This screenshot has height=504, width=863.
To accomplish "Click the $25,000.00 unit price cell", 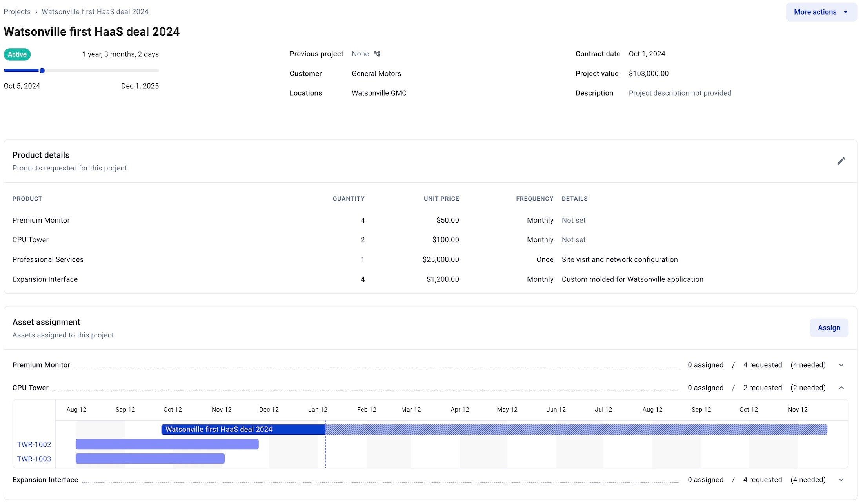I will click(441, 259).
